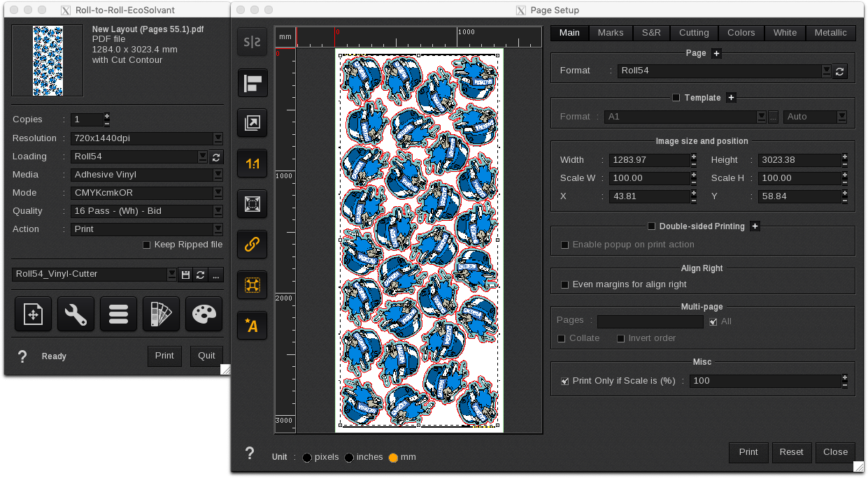Click the color swatch fan icon
The height and width of the screenshot is (478, 868).
(x=161, y=314)
